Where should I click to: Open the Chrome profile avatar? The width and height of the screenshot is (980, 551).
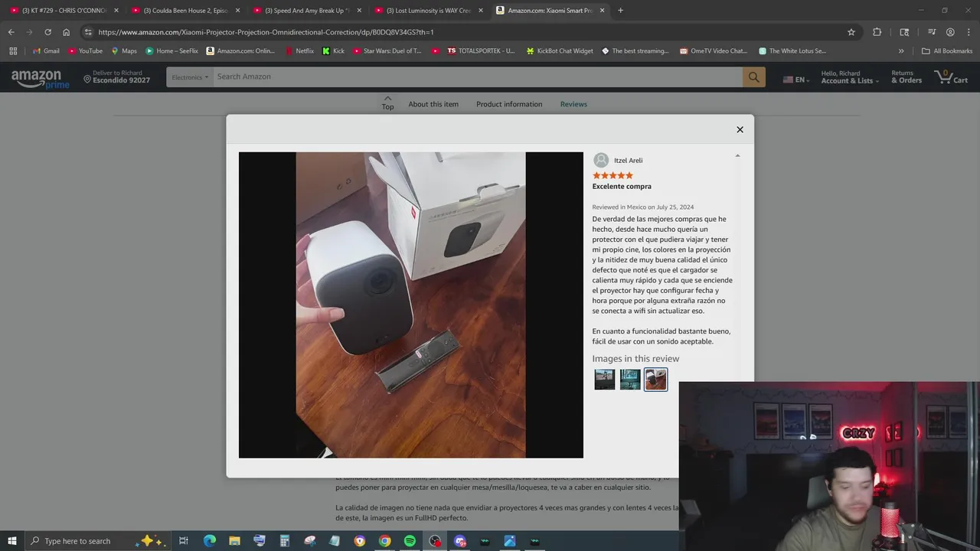pyautogui.click(x=950, y=32)
